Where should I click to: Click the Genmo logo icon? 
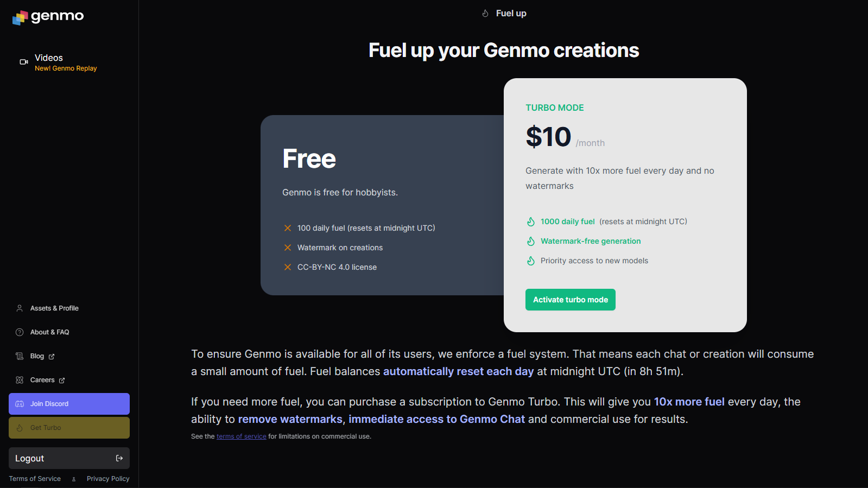[20, 18]
